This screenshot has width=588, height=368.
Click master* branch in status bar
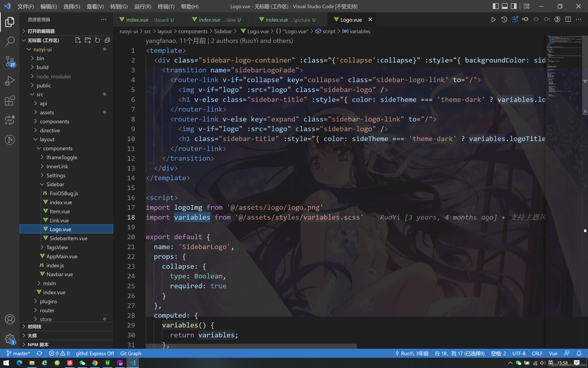pos(18,353)
